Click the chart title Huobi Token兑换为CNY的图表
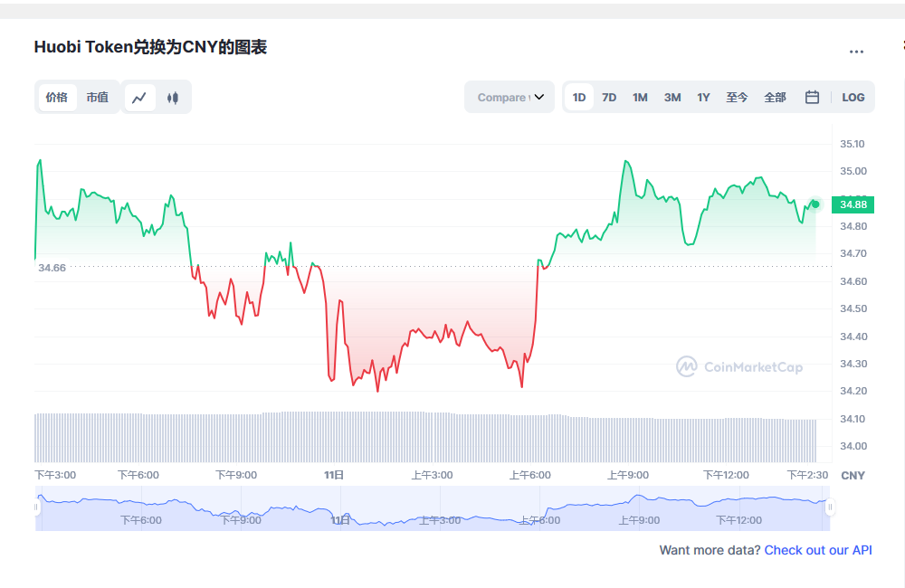 tap(150, 47)
